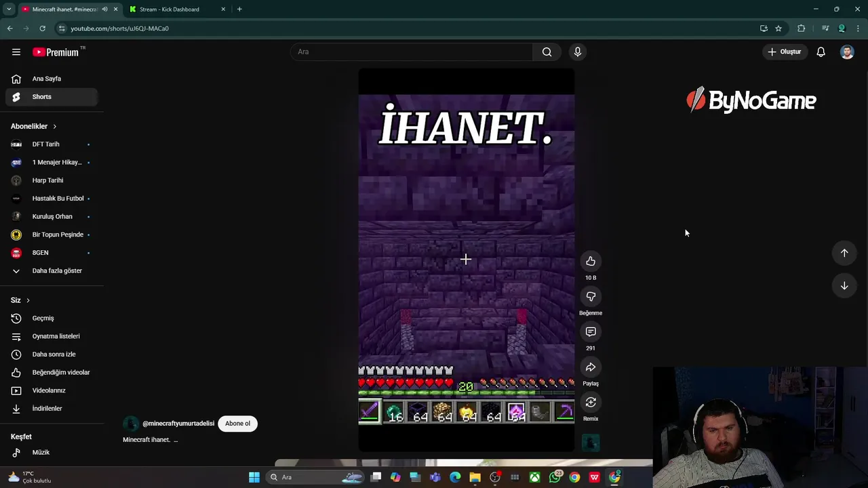868x488 pixels.
Task: Open Microsoft Edge from the taskbar
Action: pyautogui.click(x=455, y=477)
